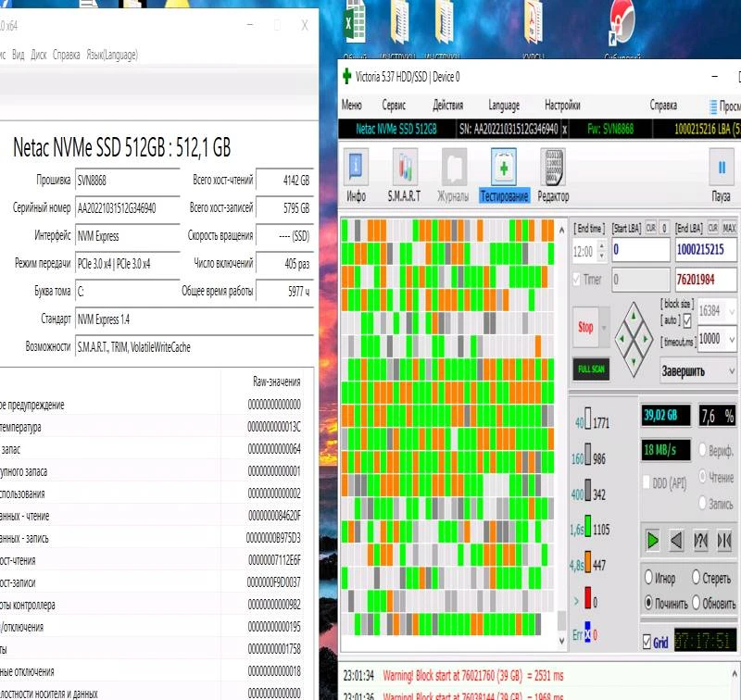The height and width of the screenshot is (700, 741).
Task: Open the timeout 10000 dropdown
Action: pyautogui.click(x=732, y=339)
